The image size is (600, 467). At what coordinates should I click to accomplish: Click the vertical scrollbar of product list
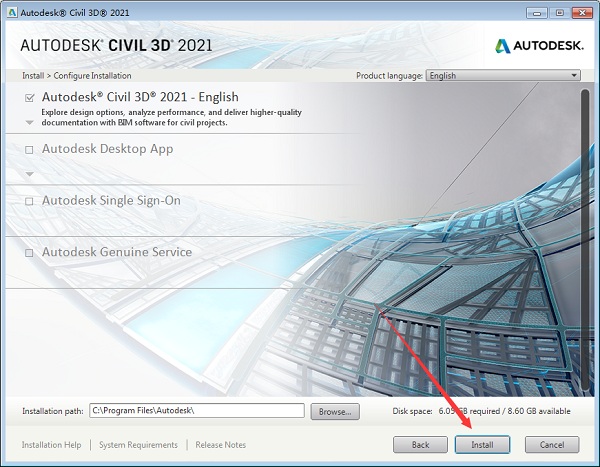click(x=585, y=240)
